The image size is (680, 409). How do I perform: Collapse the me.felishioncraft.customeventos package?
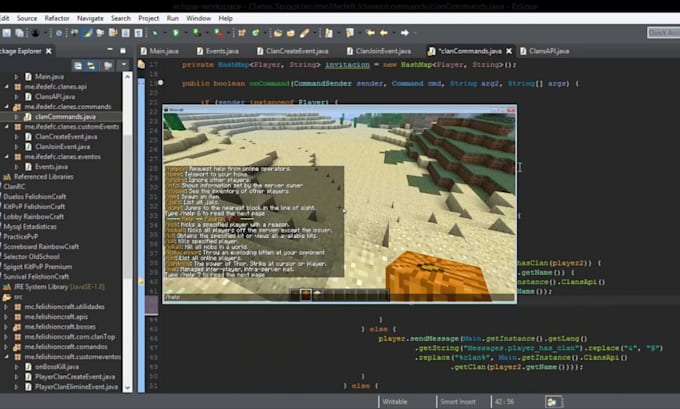click(6, 357)
